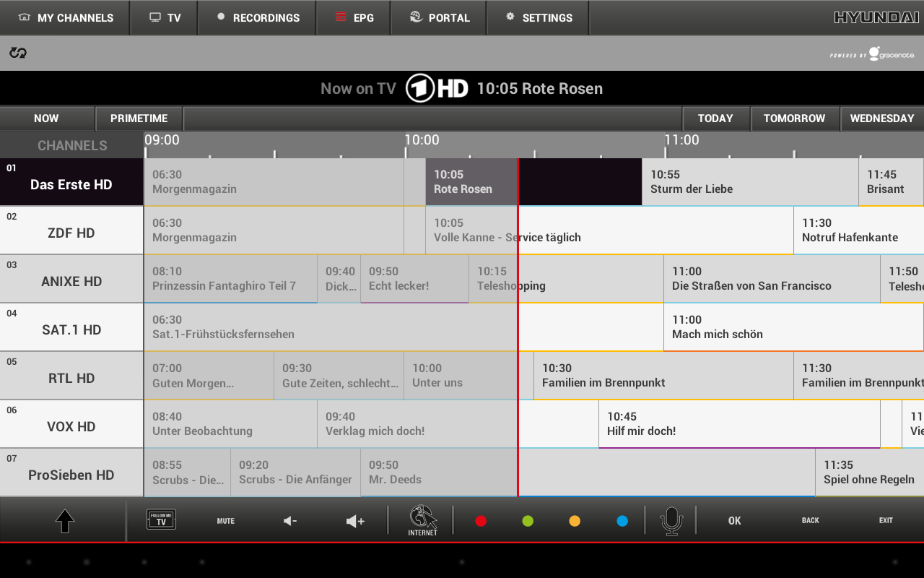
Task: Show Wednesday's program guide
Action: [x=882, y=118]
